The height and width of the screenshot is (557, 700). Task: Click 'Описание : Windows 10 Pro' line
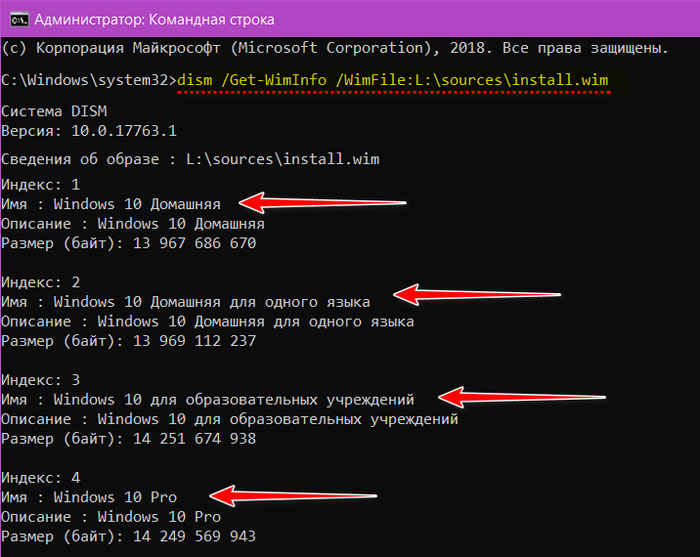pos(111,517)
